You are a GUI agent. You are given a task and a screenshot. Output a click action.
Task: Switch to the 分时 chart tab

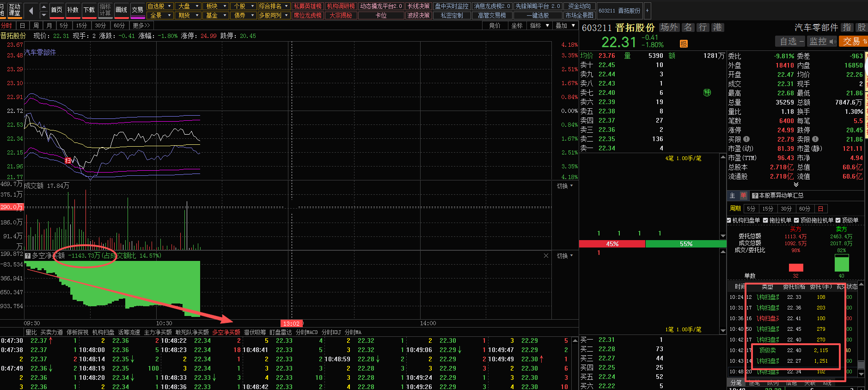7,25
